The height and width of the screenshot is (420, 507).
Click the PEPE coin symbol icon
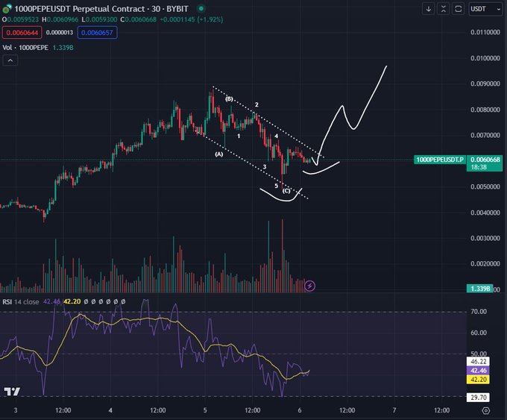tap(7, 9)
